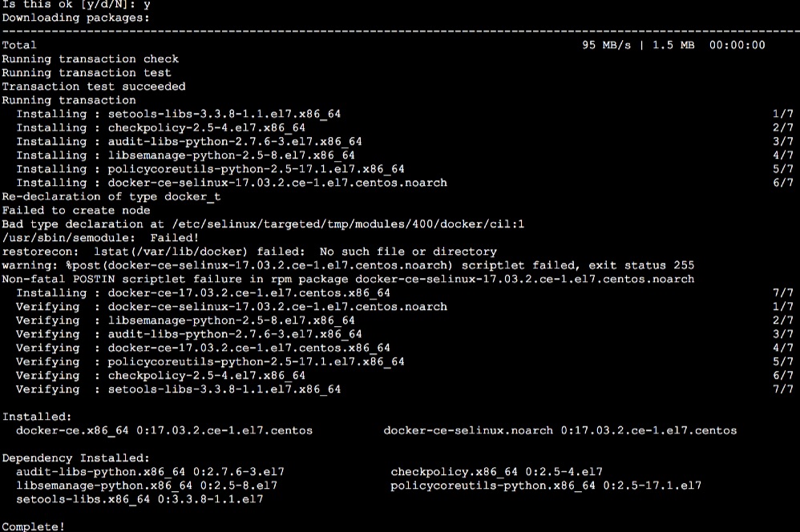Click the 'setools-libs-3.3.8-1.1.el7.x86_64' Installing entry
This screenshot has height=532, width=800.
pos(224,114)
